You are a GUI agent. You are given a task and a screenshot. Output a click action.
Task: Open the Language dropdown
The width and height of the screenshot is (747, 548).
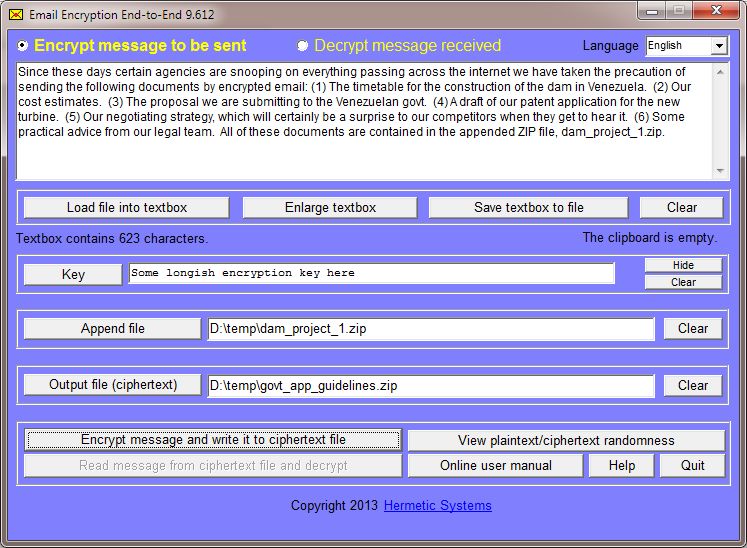click(719, 46)
